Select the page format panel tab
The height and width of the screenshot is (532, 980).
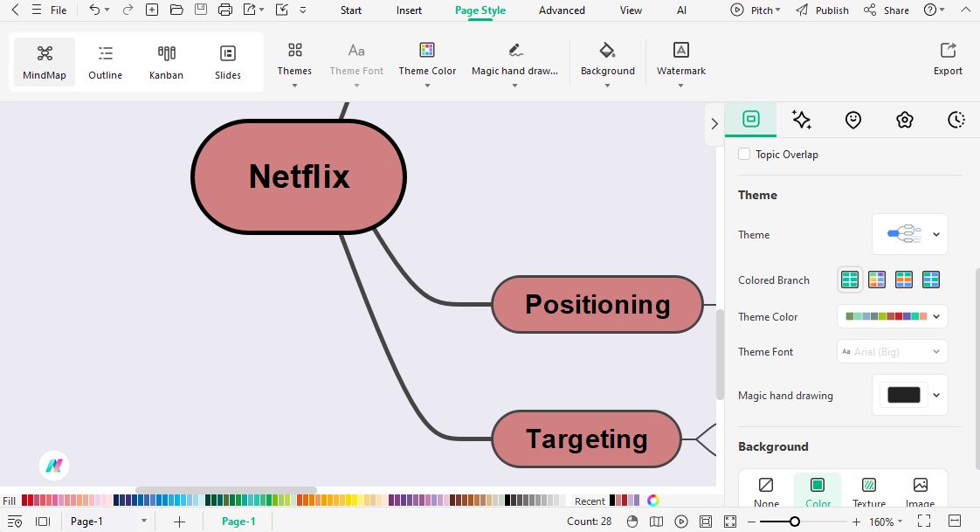point(750,119)
